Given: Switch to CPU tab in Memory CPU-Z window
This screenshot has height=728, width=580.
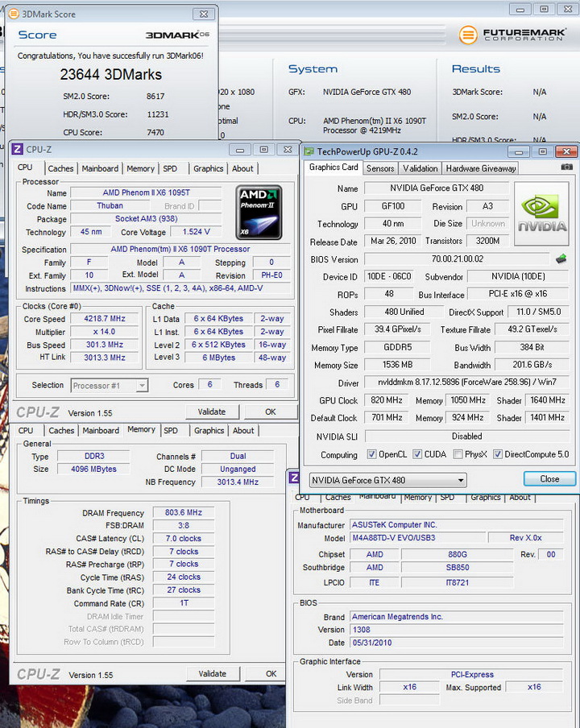Looking at the screenshot, I should tap(26, 430).
